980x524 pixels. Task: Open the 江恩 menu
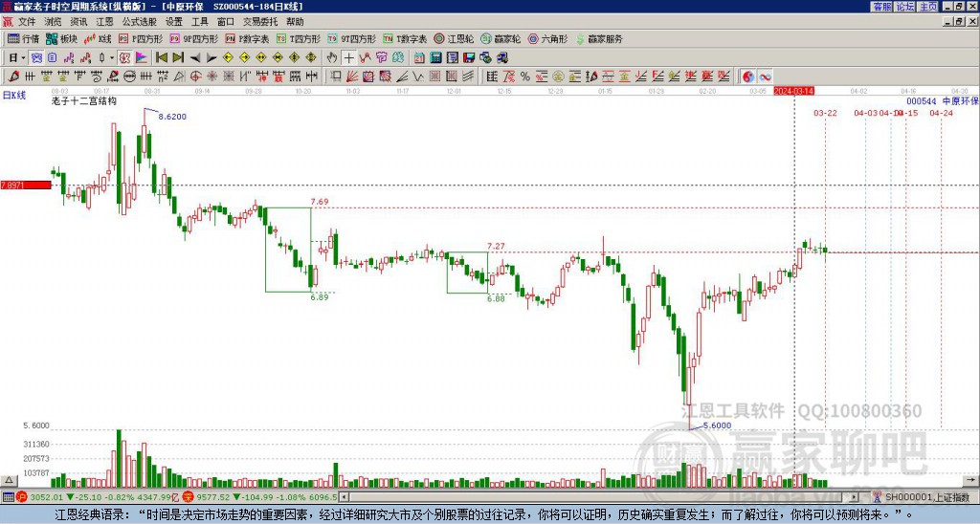104,22
